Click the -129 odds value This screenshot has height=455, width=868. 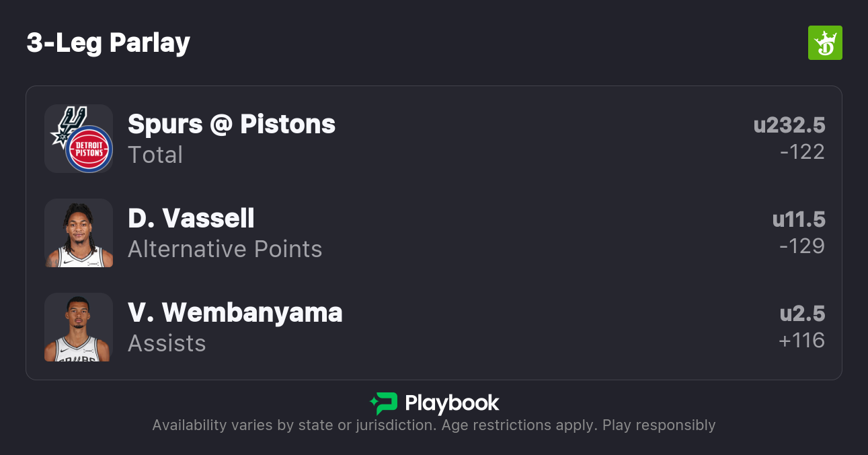click(x=802, y=246)
